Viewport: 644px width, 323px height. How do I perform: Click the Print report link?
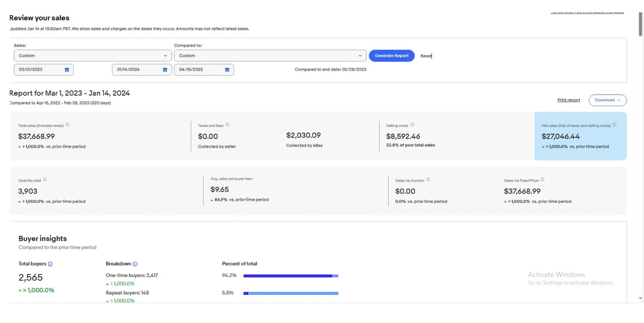568,100
